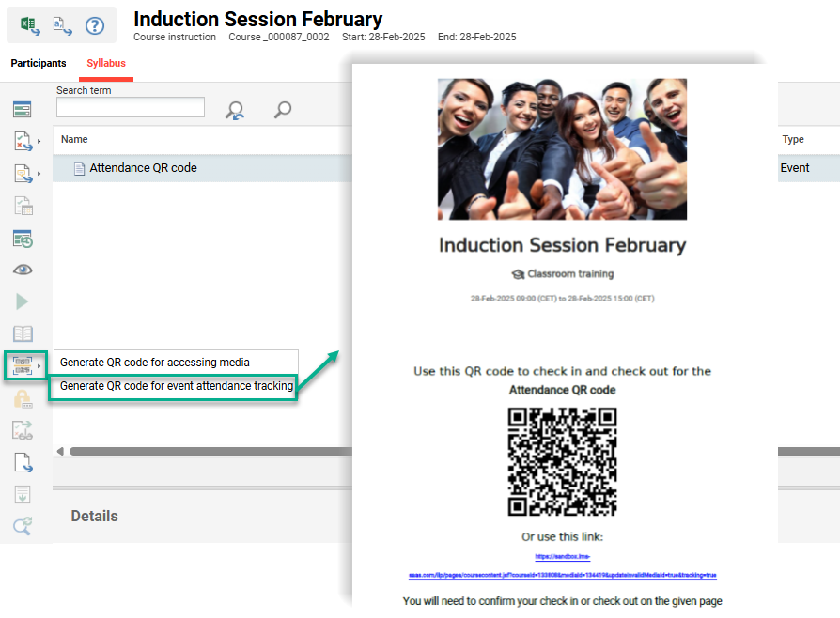
Task: Select the Attendance QR code row
Action: [203, 168]
